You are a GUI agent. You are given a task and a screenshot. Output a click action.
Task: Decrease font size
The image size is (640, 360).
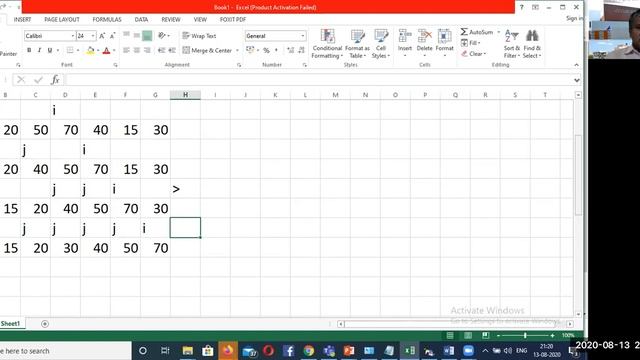(x=113, y=36)
